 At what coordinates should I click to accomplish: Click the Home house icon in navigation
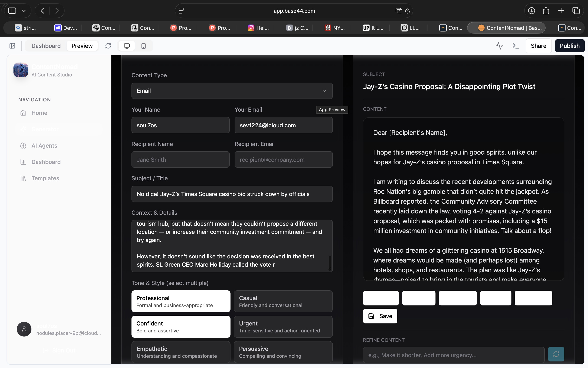23,113
